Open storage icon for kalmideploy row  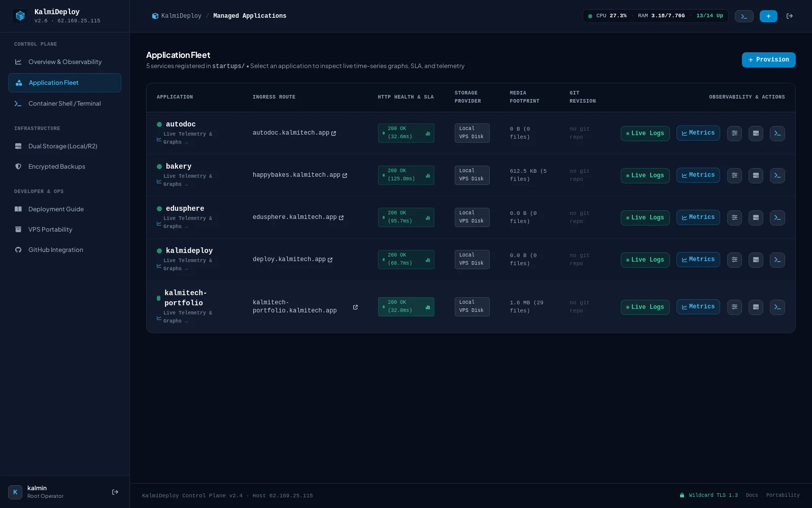(756, 260)
